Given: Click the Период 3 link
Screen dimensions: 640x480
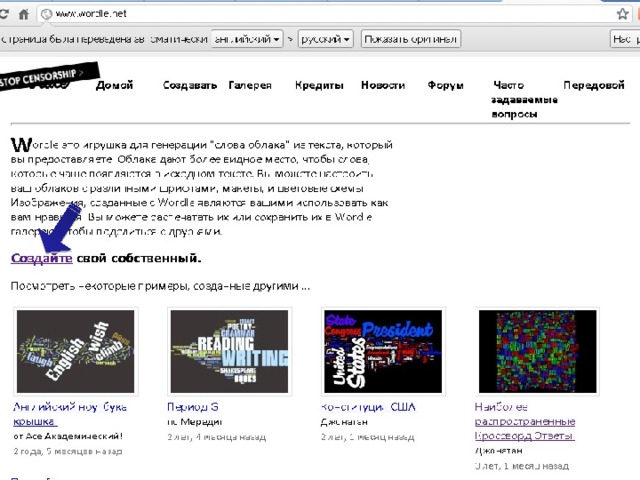Looking at the screenshot, I should pyautogui.click(x=193, y=407).
